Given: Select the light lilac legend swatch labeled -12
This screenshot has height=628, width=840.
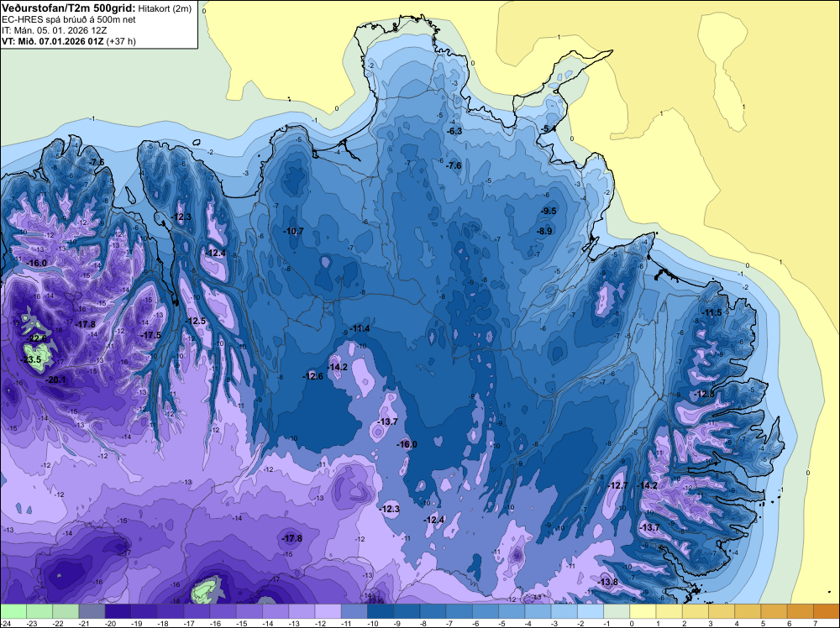Looking at the screenshot, I should 328,611.
